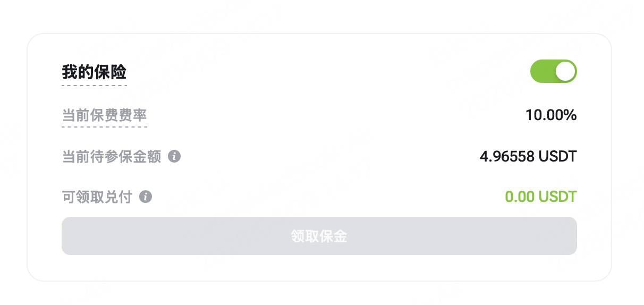Click the info icon beside 当前待参保金额

coord(174,157)
